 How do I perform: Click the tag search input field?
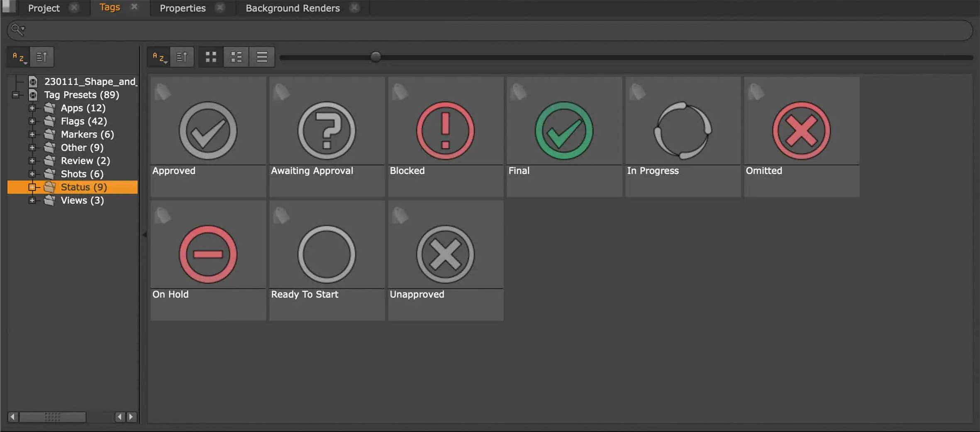[498, 30]
